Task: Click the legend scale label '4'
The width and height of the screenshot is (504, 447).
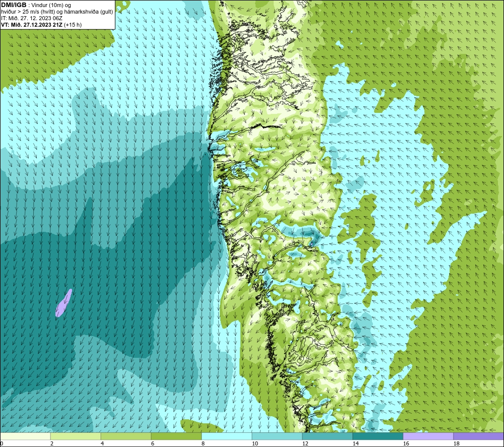Action: (102, 443)
